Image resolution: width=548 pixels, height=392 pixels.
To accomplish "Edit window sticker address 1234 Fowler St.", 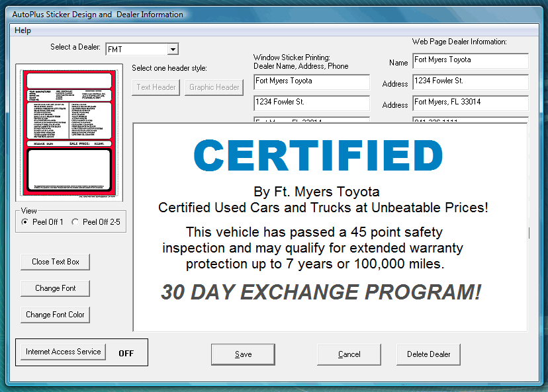I will coord(312,102).
